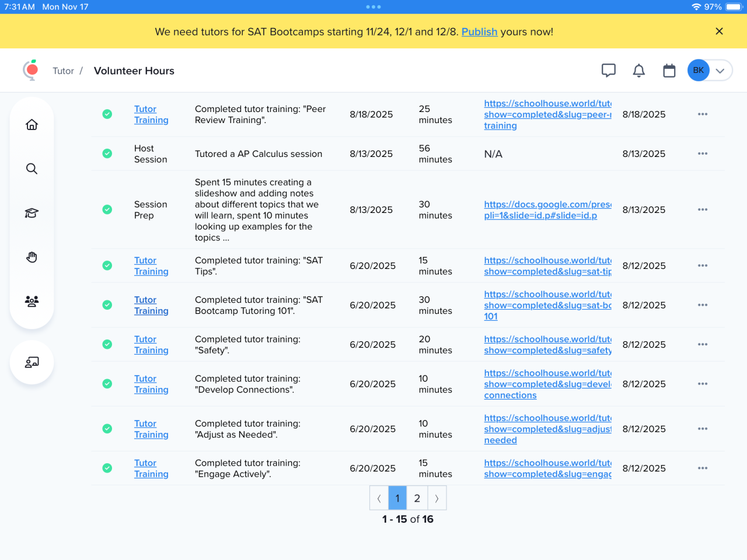Open options for Develop Connections row

pyautogui.click(x=703, y=384)
